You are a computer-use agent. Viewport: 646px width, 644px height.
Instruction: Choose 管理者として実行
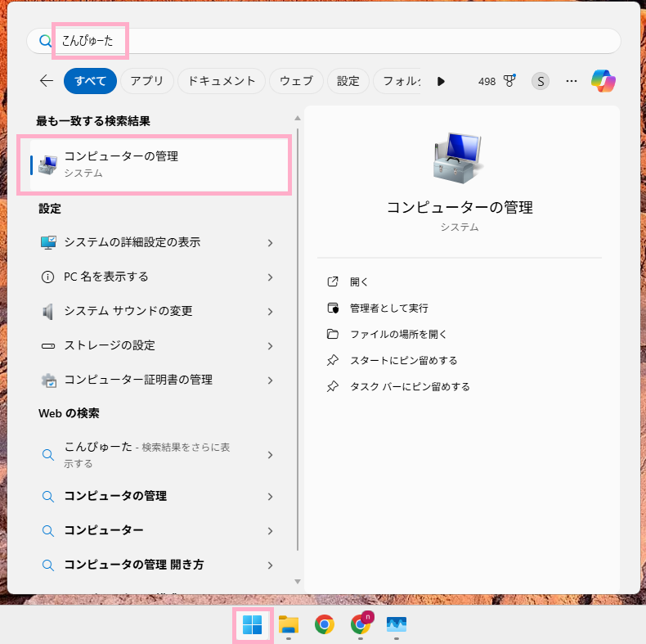389,308
